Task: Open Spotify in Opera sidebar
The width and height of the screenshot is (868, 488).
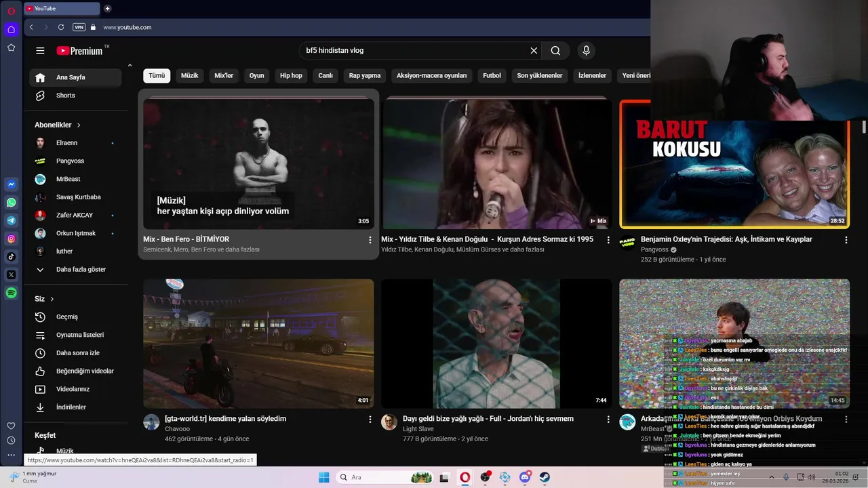Action: (11, 293)
